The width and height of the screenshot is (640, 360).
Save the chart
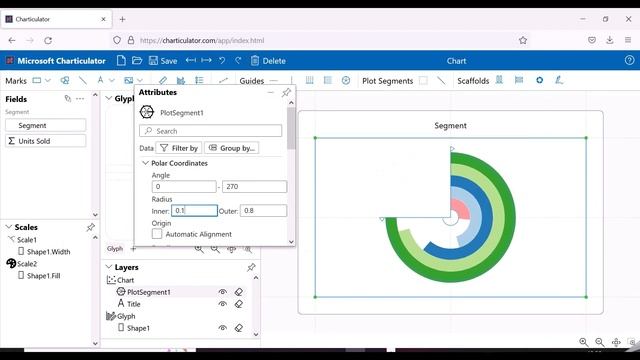pos(163,61)
